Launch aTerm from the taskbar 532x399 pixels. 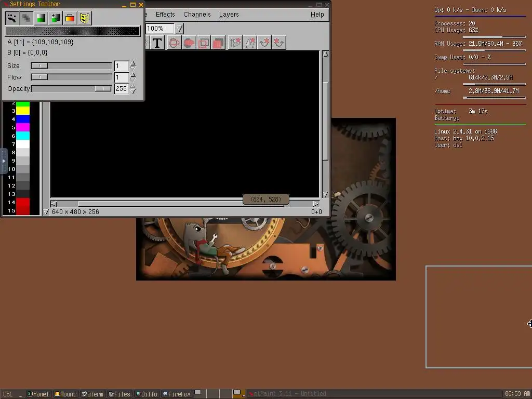click(92, 394)
